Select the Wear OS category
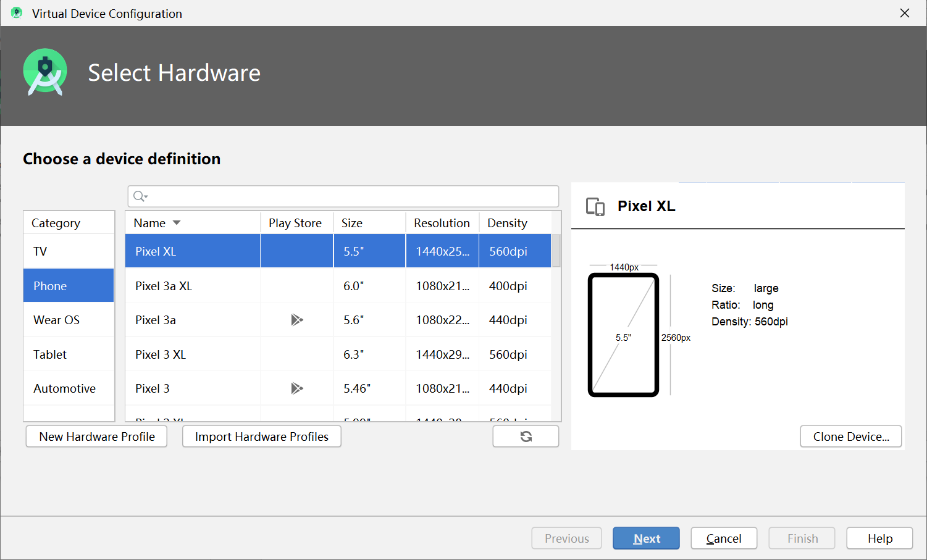Image resolution: width=927 pixels, height=560 pixels. point(69,320)
